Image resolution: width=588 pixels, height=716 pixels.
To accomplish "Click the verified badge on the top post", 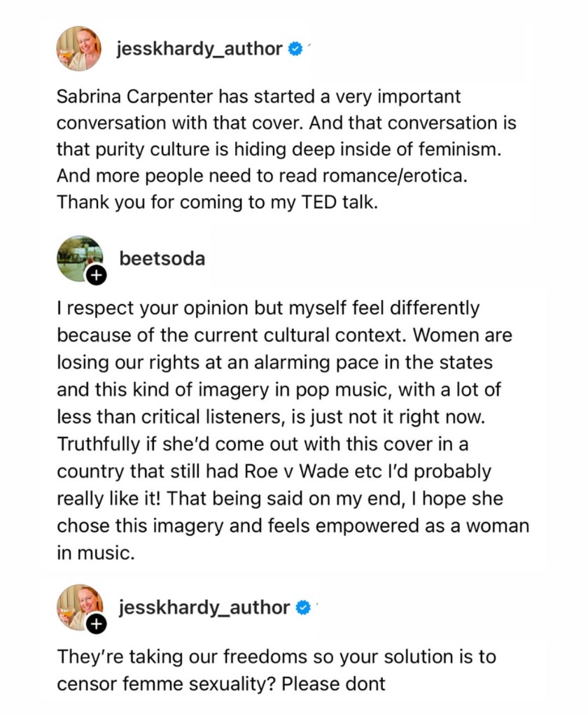I will 295,49.
